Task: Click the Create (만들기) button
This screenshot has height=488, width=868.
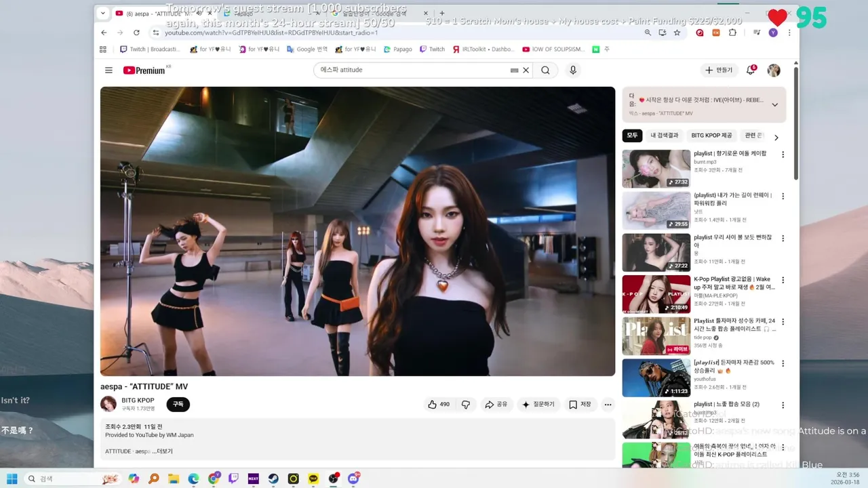Action: (719, 70)
